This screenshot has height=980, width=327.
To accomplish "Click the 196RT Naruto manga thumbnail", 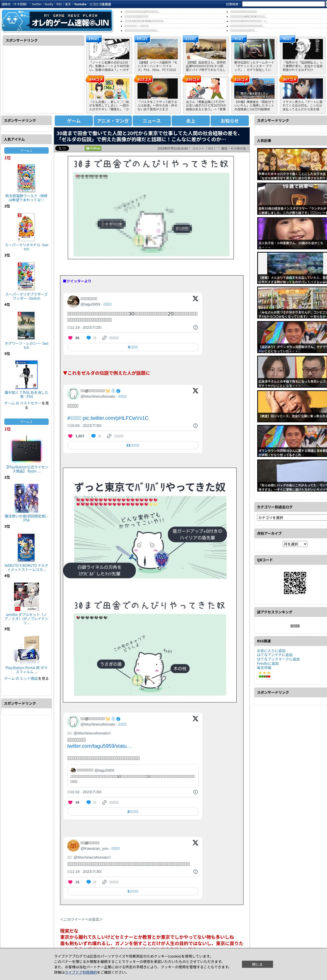I will click(109, 49).
